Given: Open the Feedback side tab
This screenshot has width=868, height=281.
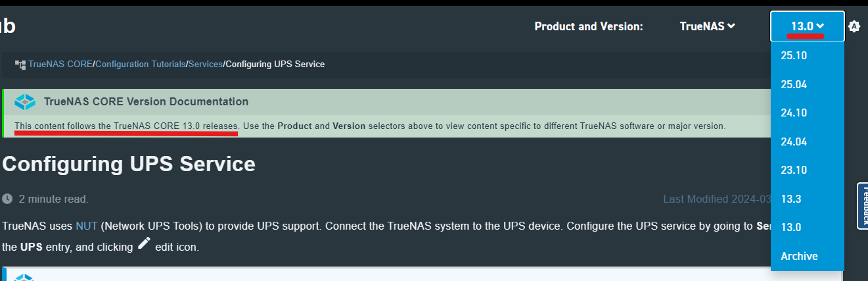Looking at the screenshot, I should [863, 206].
